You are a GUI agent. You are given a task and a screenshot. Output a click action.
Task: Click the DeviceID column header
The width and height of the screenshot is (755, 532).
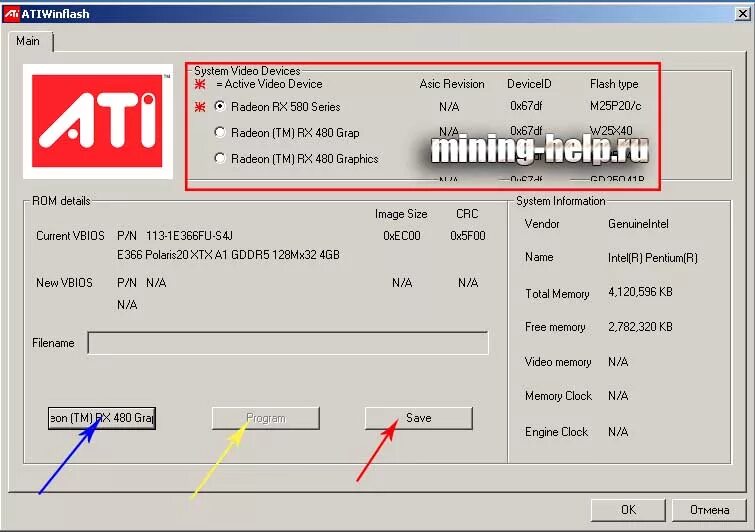[x=529, y=84]
